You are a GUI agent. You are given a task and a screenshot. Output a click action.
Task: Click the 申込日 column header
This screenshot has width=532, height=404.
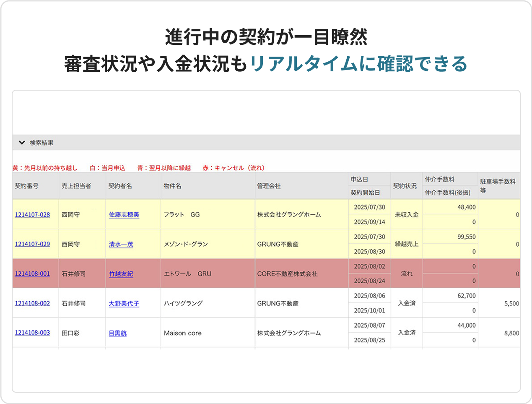[x=359, y=179]
